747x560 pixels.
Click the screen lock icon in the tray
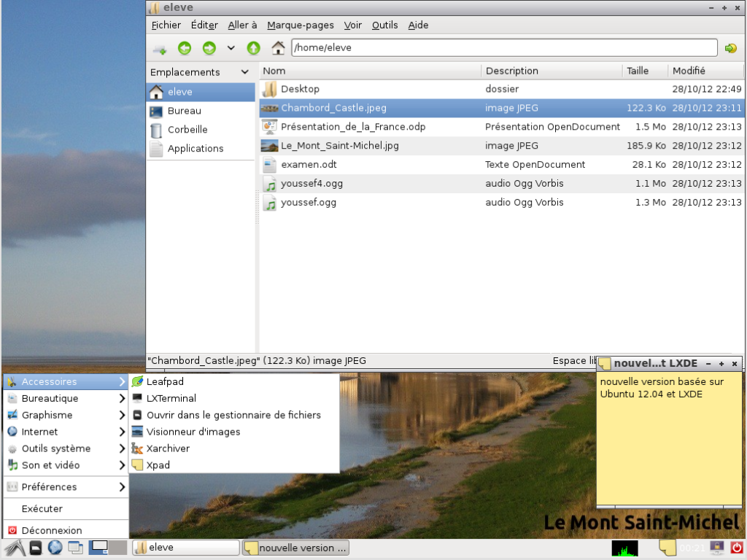(x=716, y=548)
